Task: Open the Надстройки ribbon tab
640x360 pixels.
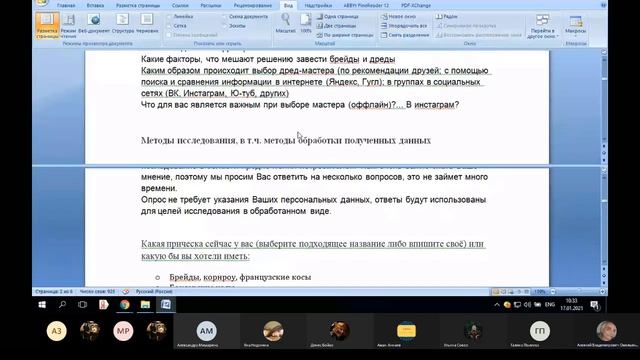Action: [x=318, y=6]
